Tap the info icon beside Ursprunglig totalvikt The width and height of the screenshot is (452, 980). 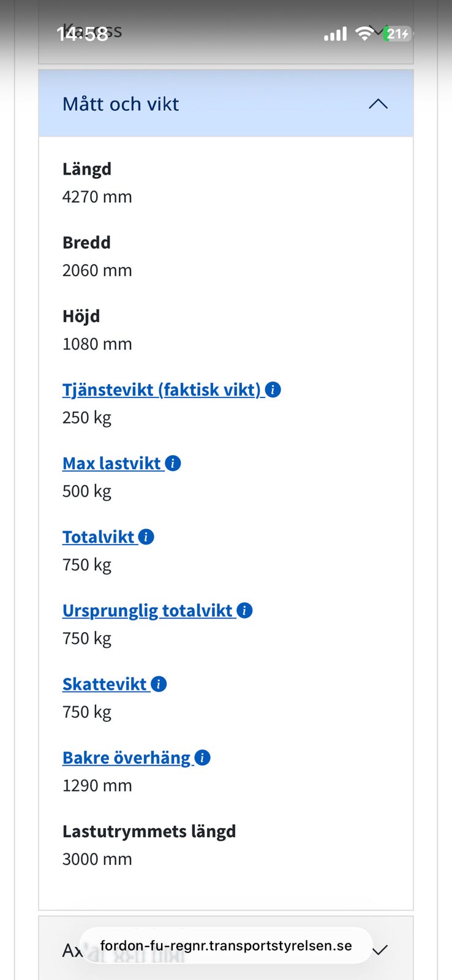point(244,610)
